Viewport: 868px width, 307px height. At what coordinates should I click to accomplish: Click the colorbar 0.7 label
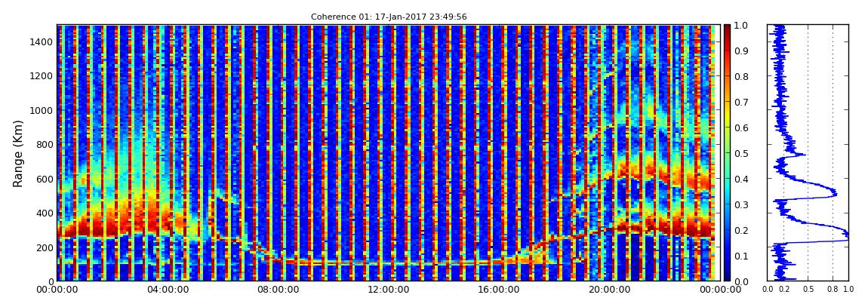(x=740, y=103)
